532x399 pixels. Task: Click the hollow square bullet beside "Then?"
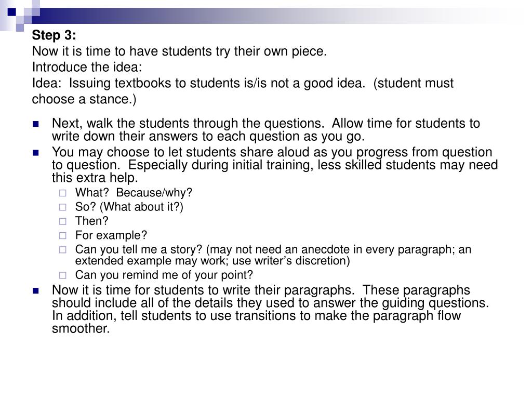tap(63, 221)
